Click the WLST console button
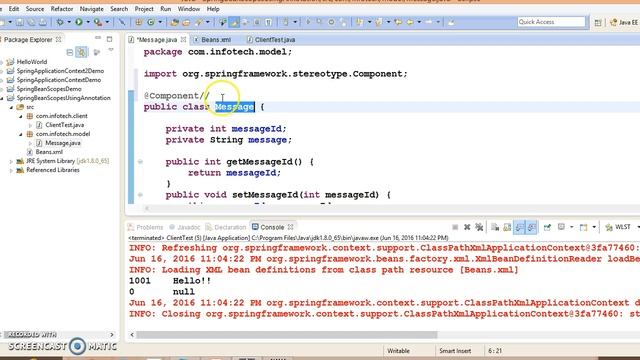Screen dimensions: 640x360 (618, 227)
